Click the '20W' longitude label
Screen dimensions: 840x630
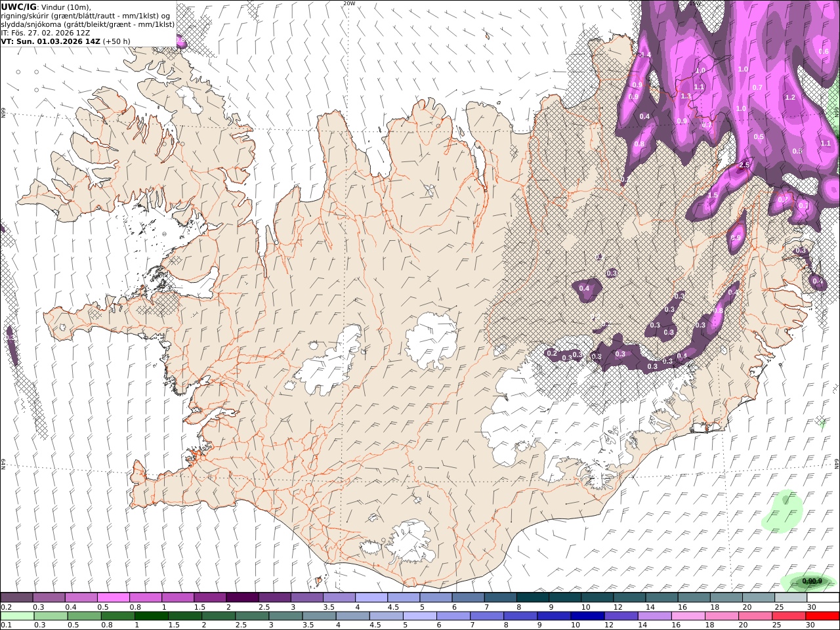coord(350,3)
